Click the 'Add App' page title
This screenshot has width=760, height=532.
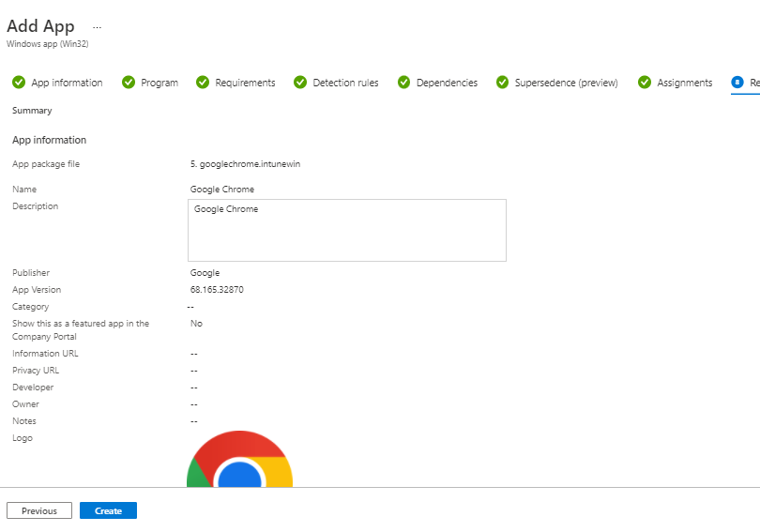(40, 26)
